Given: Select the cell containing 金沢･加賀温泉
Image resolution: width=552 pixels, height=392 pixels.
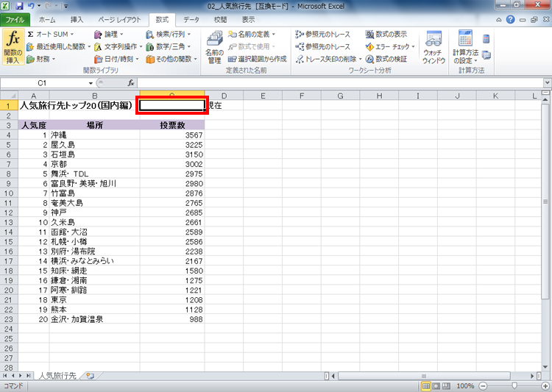Looking at the screenshot, I should pyautogui.click(x=95, y=319).
